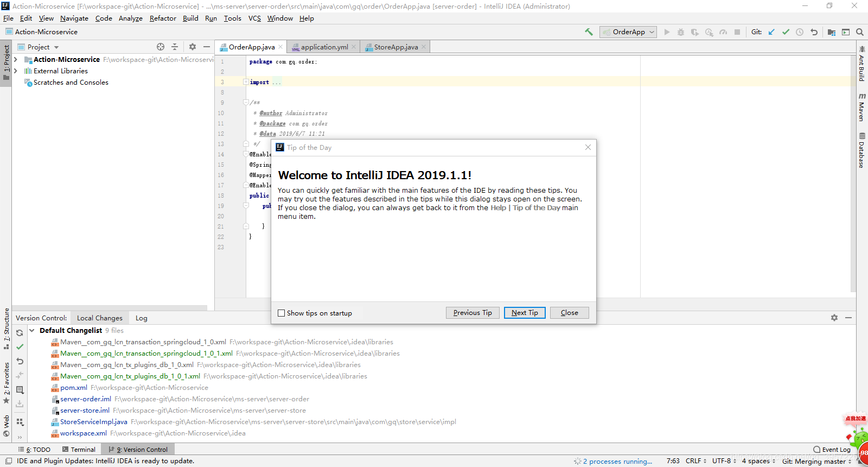Click the editor vertical scrollbar
The height and width of the screenshot is (467, 868).
click(x=853, y=174)
